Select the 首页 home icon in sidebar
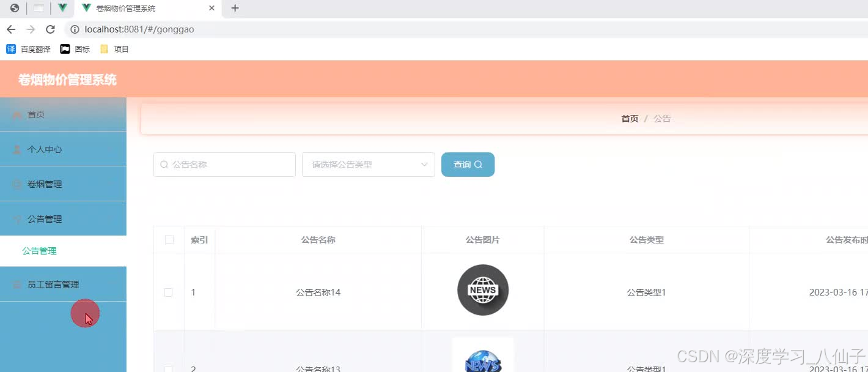The width and height of the screenshot is (868, 372). click(x=16, y=114)
